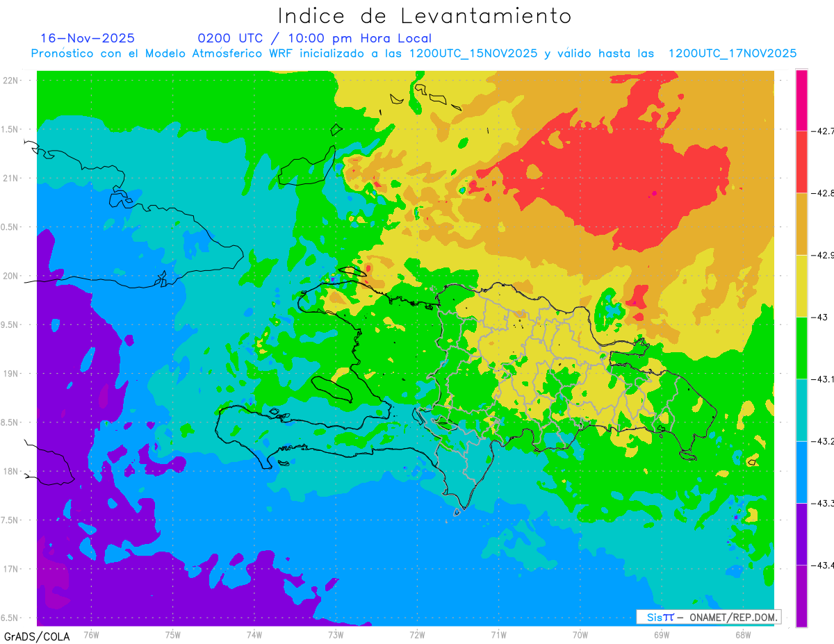Click the violet swatch below -43.4

tap(801, 595)
